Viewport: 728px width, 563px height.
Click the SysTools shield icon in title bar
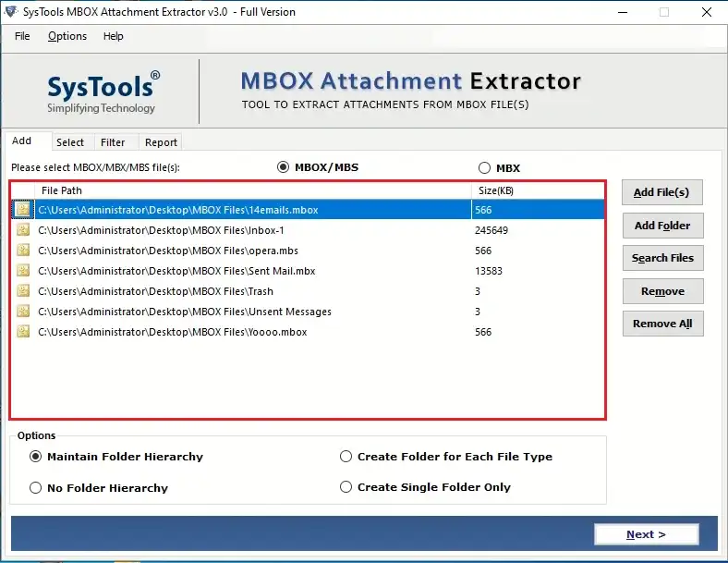11,12
